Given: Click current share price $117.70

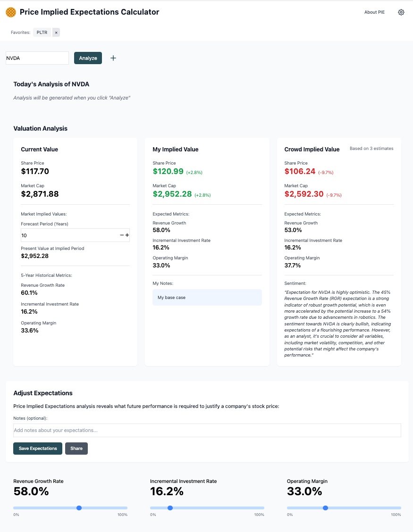Looking at the screenshot, I should click(x=35, y=171).
